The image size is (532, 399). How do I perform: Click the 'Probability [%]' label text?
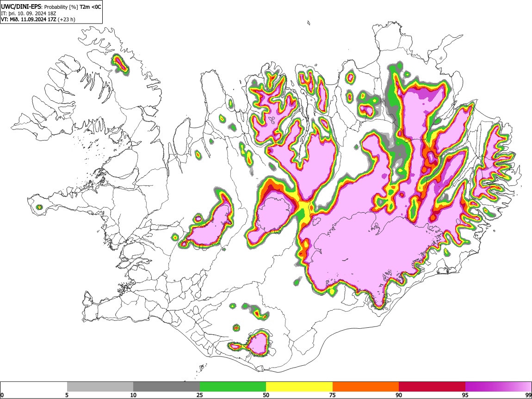click(62, 7)
